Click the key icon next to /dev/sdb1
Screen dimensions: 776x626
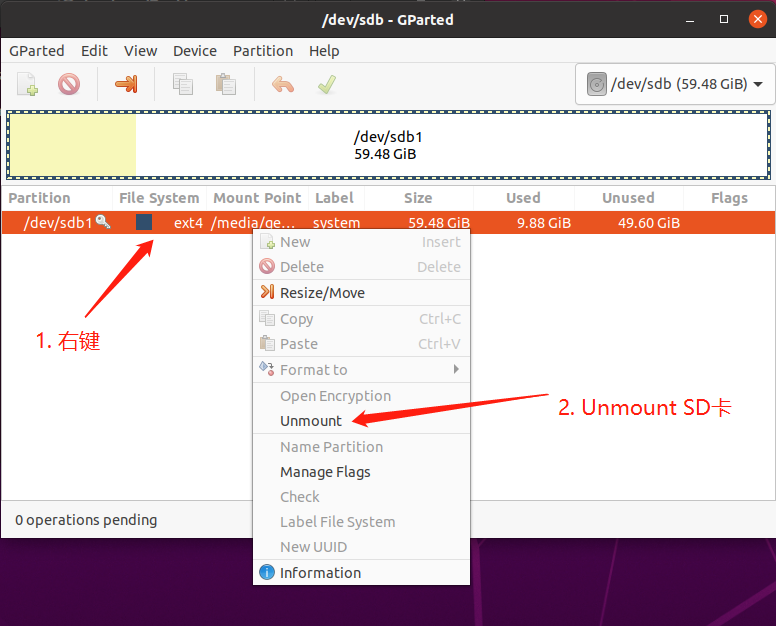pos(103,222)
